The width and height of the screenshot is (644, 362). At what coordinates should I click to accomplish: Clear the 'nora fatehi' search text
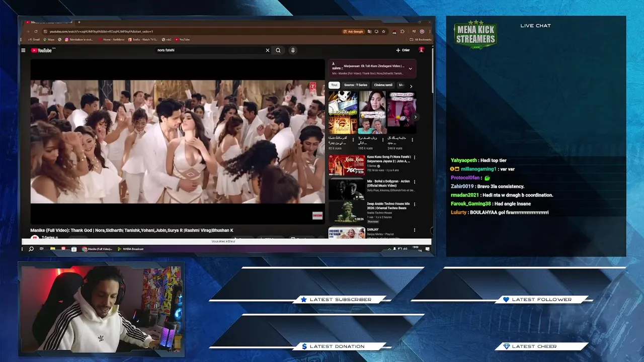coord(267,50)
